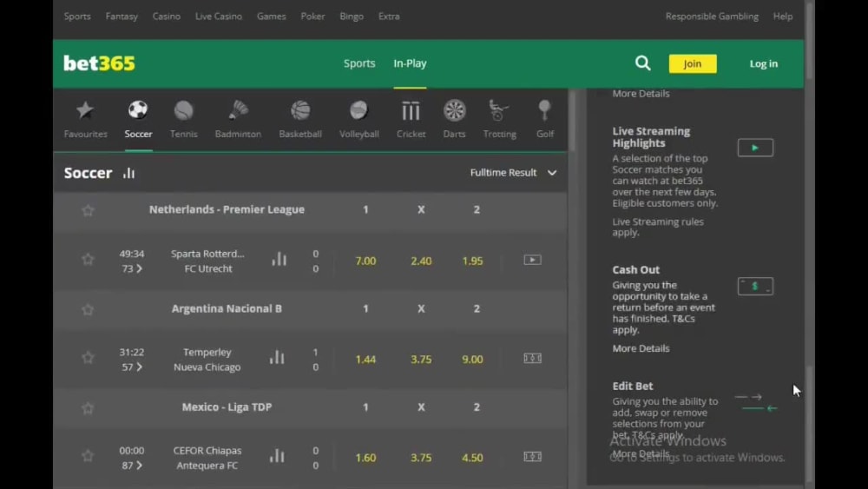Select the Cricket stumps icon
Viewport: 868px width, 489px height.
(411, 111)
